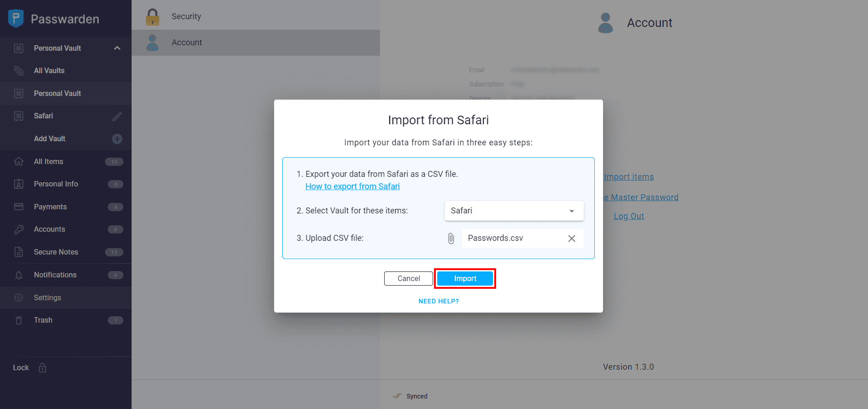
Task: Open the vault selection dropdown showing Safari
Action: point(513,211)
